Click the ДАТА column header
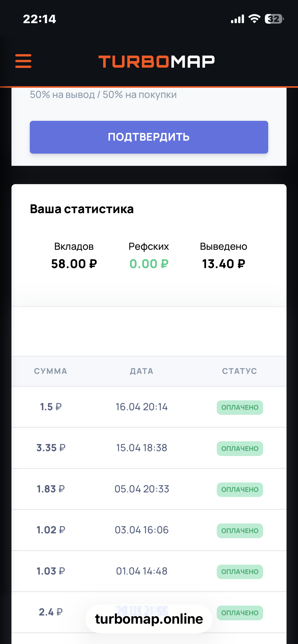The width and height of the screenshot is (298, 644). [x=142, y=371]
